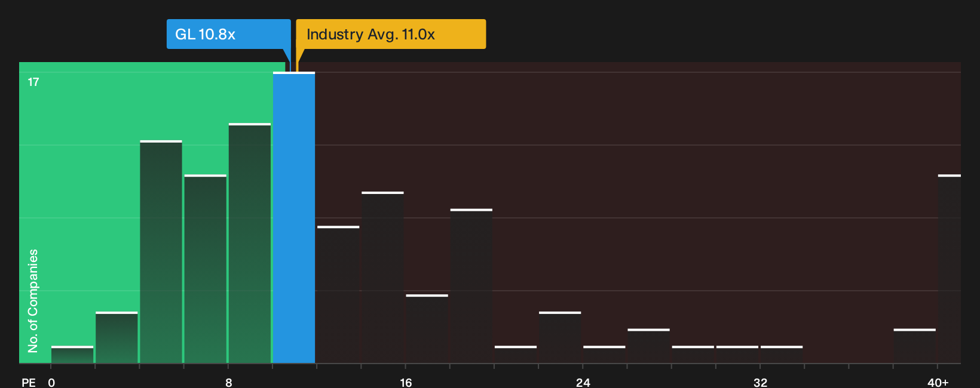Click the x-axis tick label 16

(x=406, y=383)
